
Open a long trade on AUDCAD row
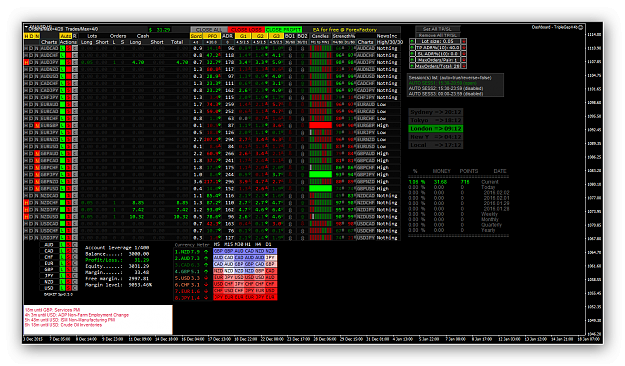point(63,48)
